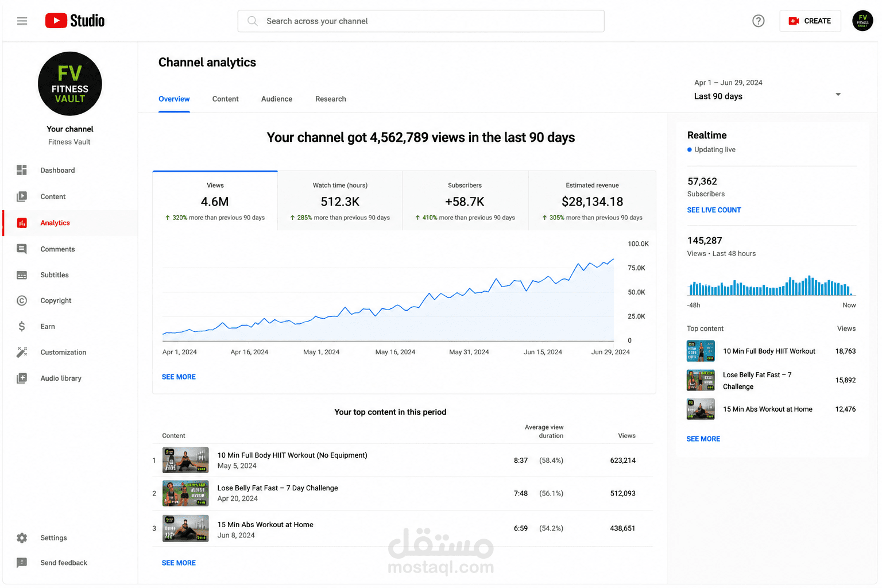Open Realtime Lose Belly Fat Fast thumbnail
The width and height of the screenshot is (882, 588).
point(701,380)
